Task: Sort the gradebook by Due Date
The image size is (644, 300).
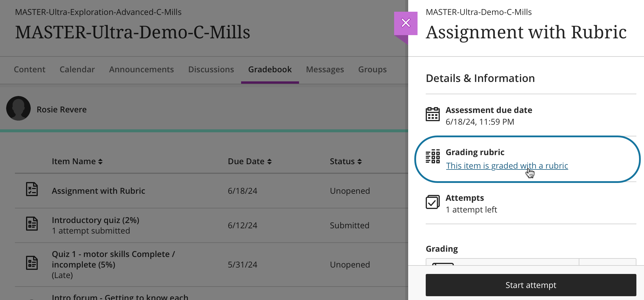Action: coord(249,161)
